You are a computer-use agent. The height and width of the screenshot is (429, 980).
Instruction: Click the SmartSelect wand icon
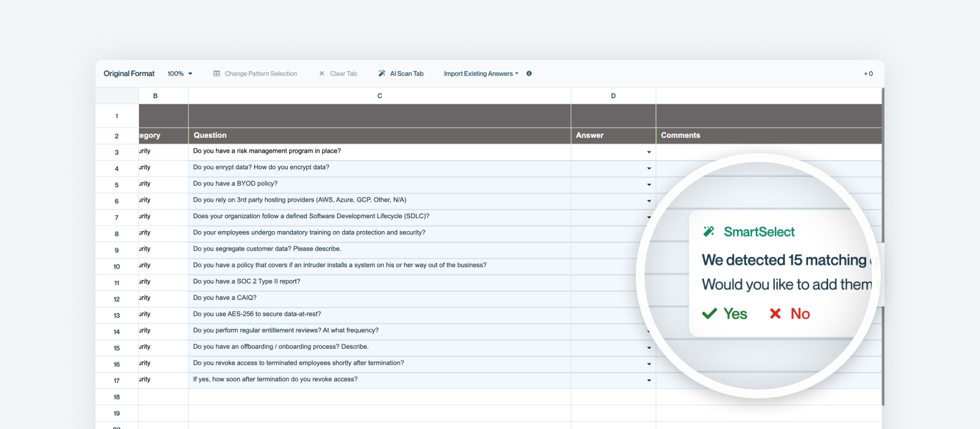pos(709,231)
